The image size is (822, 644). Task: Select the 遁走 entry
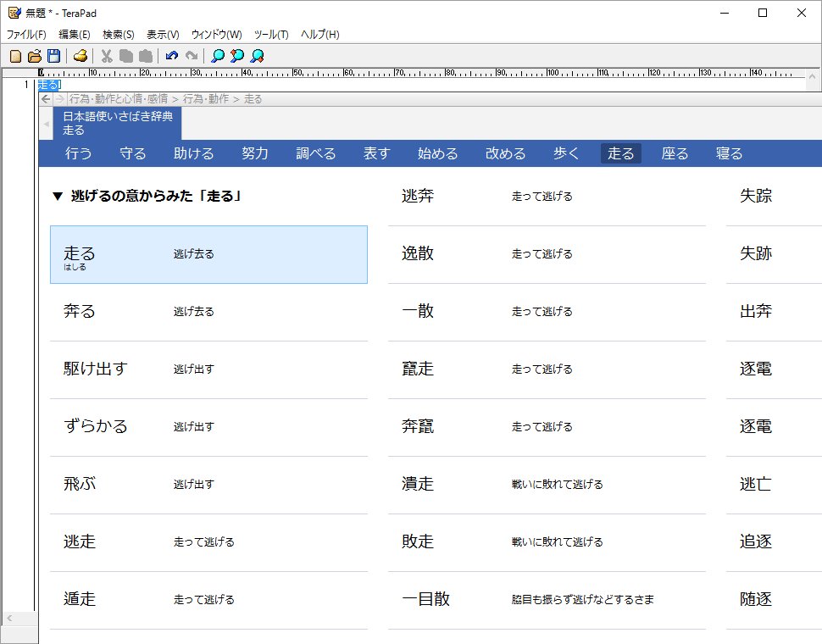pos(208,601)
